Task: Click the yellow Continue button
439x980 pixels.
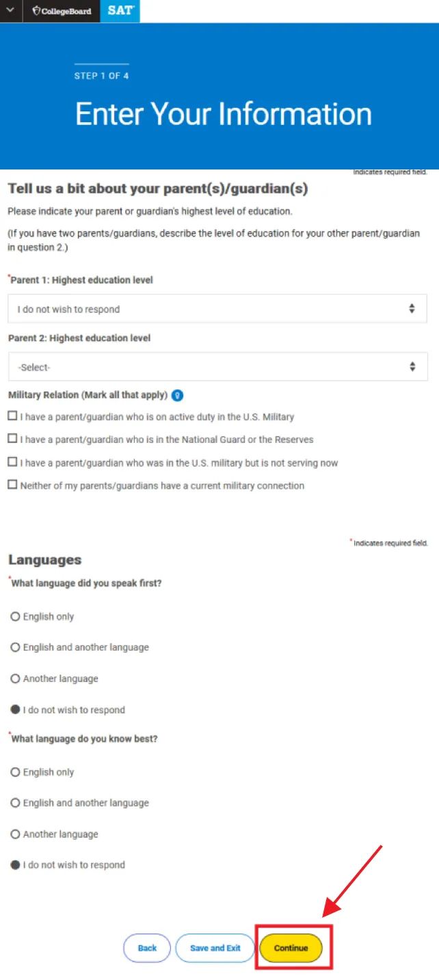Action: click(x=291, y=948)
